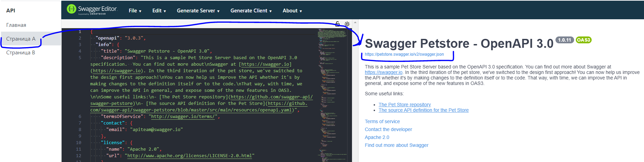The image size is (644, 162).
Task: Open The source API definition link
Action: pos(424,110)
